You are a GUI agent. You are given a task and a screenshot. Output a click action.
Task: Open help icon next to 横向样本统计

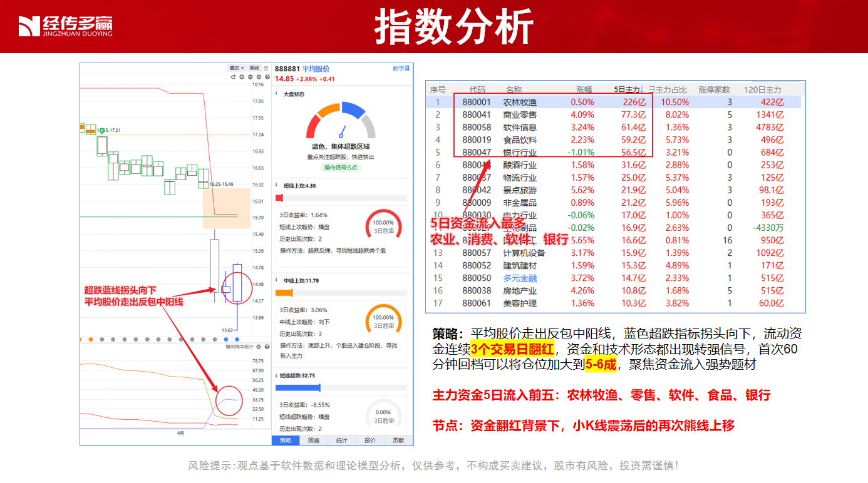(x=267, y=347)
